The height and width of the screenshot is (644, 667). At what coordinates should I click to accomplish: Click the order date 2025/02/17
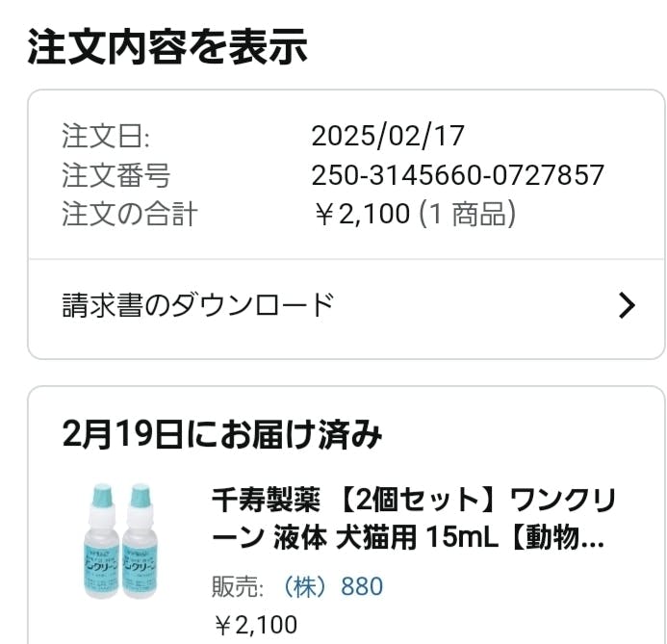coord(388,136)
